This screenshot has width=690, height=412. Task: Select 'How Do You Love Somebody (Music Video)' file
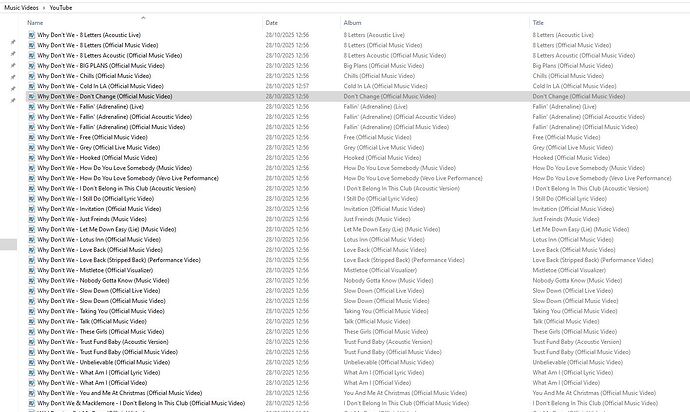pyautogui.click(x=114, y=168)
